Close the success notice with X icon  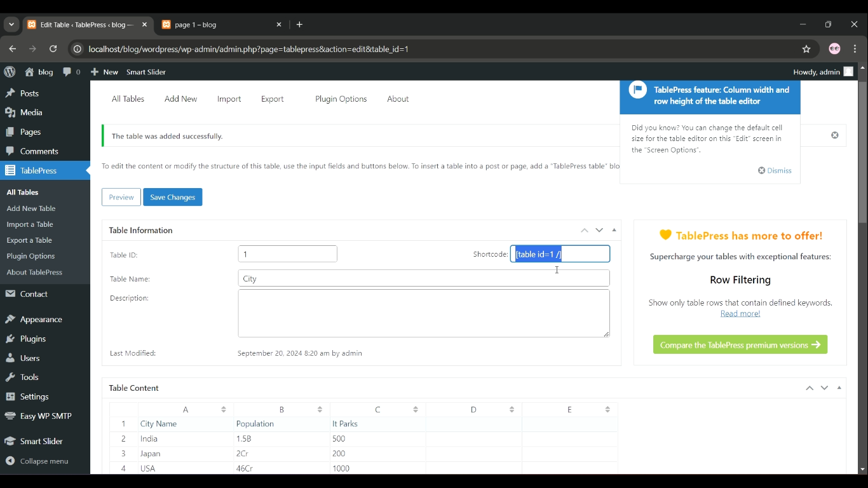[x=835, y=135]
